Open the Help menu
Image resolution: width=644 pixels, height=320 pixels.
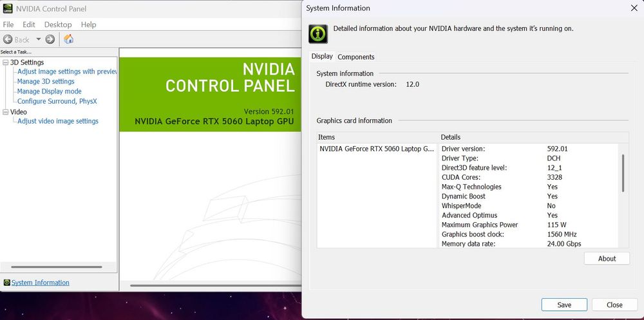(88, 24)
